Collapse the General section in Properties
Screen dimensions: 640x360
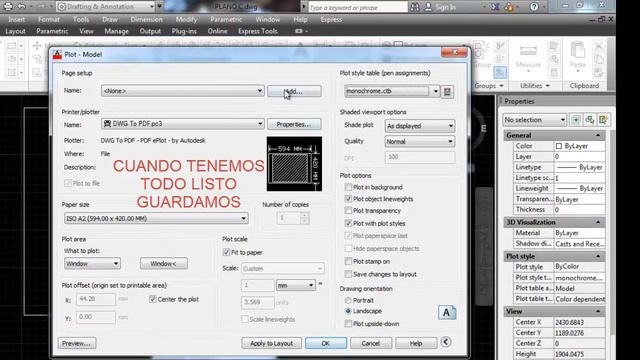598,135
